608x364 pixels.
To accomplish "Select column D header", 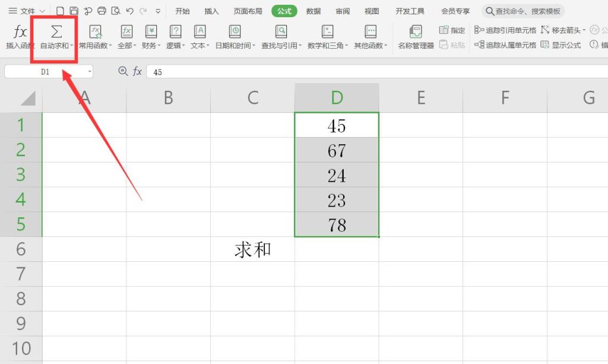I will pyautogui.click(x=337, y=98).
